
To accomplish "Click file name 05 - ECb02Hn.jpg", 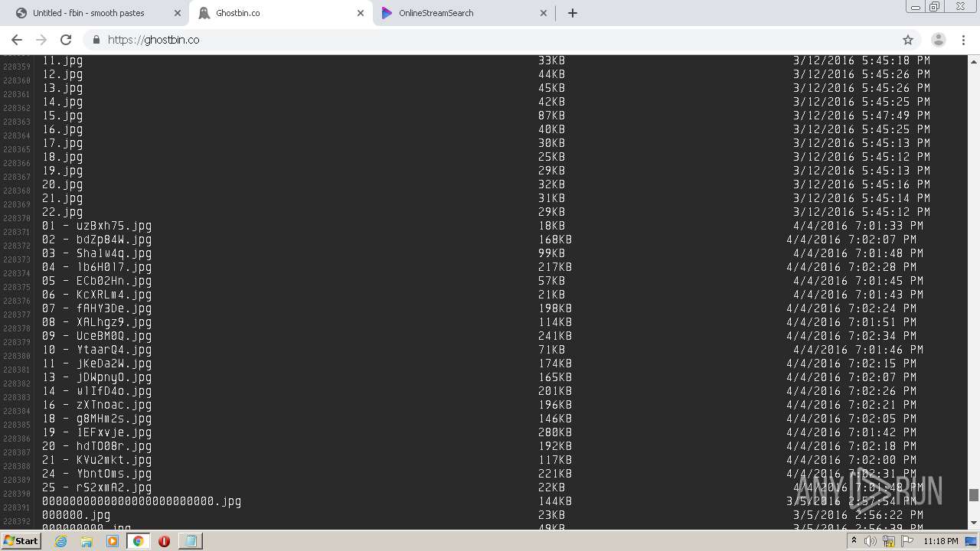I will (97, 281).
